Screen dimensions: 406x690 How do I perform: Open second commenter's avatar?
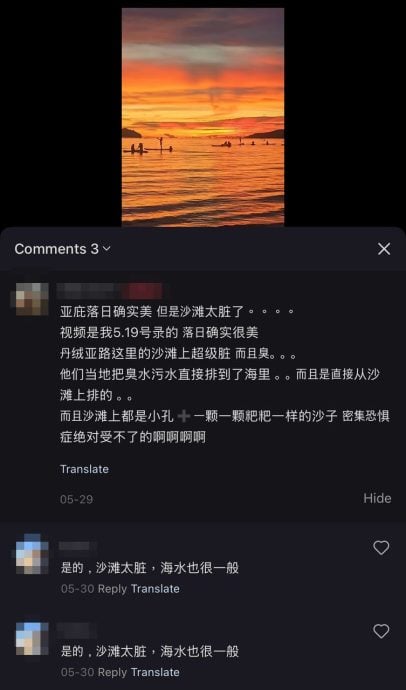(32, 639)
